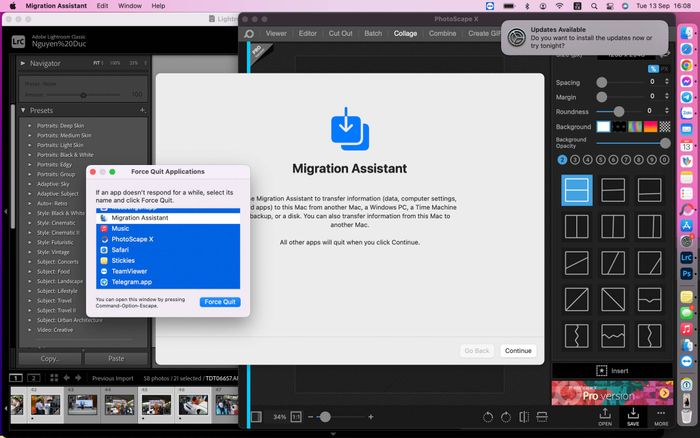Viewport: 700px width, 438px height.
Task: Open the Edit menu in menu bar
Action: [x=102, y=6]
